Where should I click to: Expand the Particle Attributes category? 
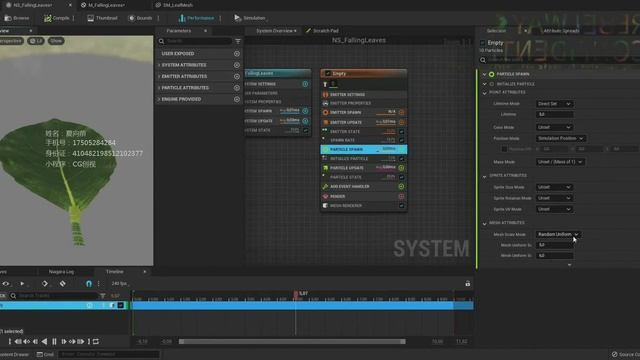pos(159,88)
